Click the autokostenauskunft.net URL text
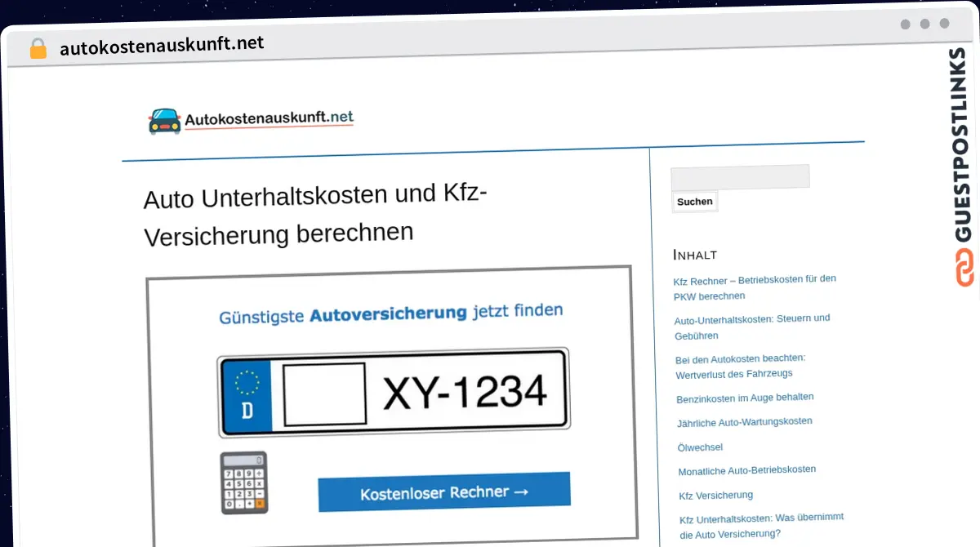Viewport: 980px width, 547px height. (x=162, y=44)
